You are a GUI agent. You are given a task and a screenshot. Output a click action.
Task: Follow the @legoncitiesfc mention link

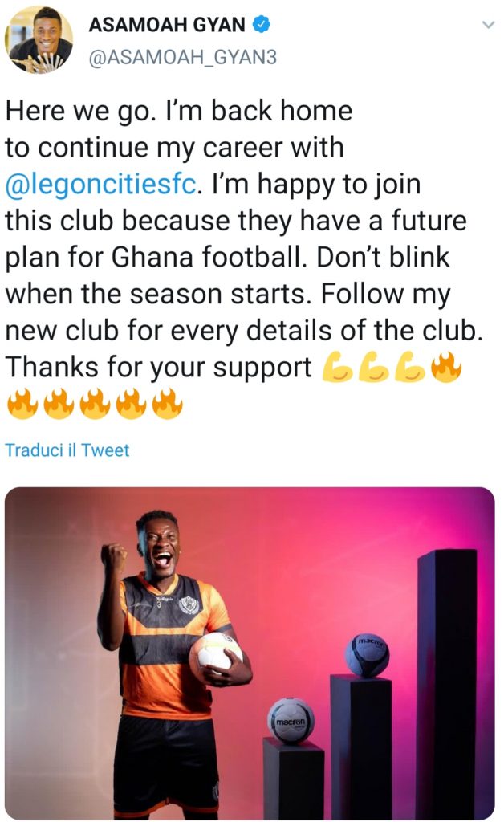(102, 185)
